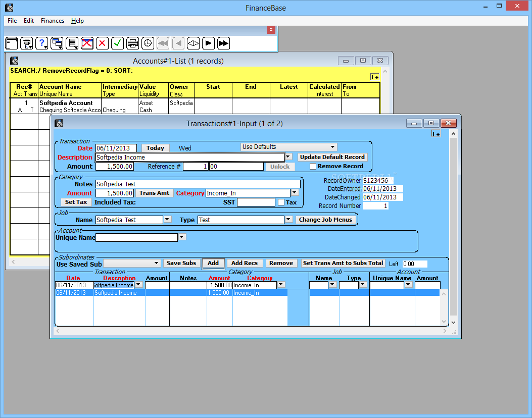The image size is (532, 418).
Task: Click Change Job Menus button
Action: click(x=326, y=220)
